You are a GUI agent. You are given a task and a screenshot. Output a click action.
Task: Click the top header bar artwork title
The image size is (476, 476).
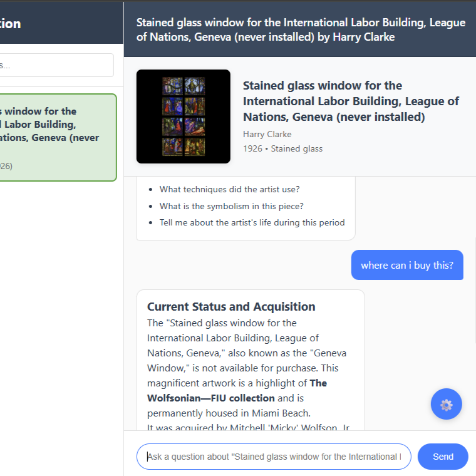pos(300,29)
